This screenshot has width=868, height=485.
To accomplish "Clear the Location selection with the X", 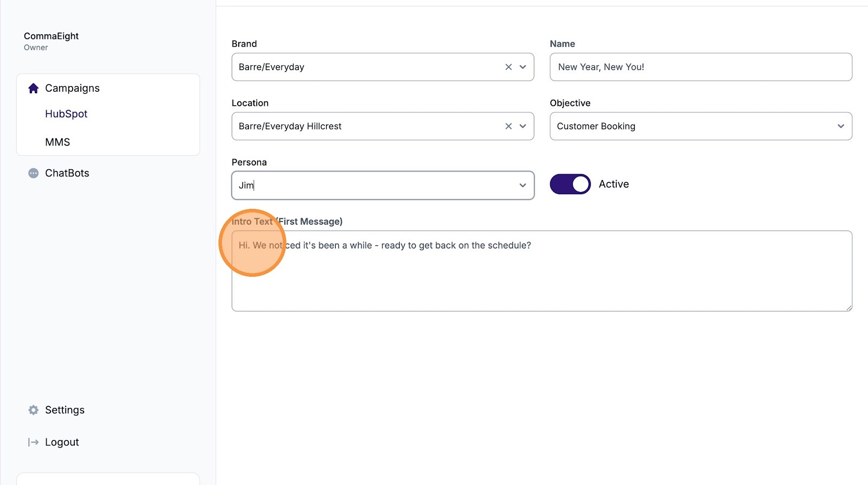I will point(508,126).
